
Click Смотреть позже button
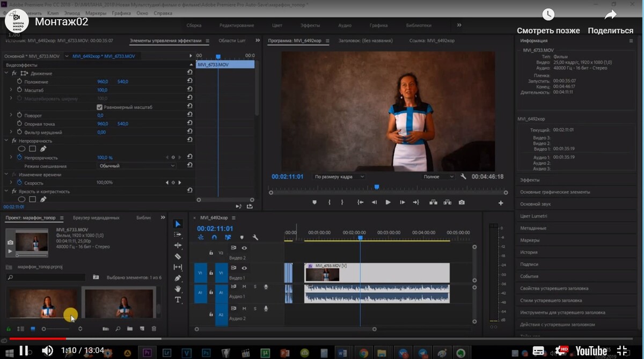click(548, 22)
